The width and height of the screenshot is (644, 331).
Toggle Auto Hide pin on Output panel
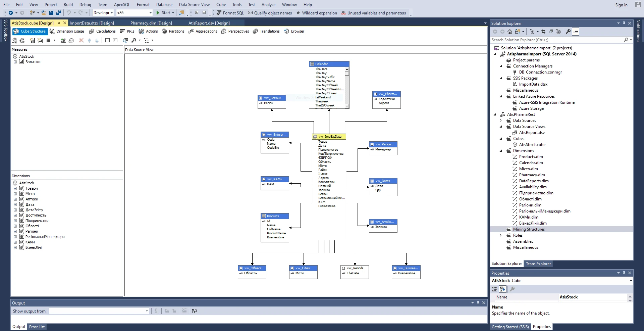(x=478, y=303)
